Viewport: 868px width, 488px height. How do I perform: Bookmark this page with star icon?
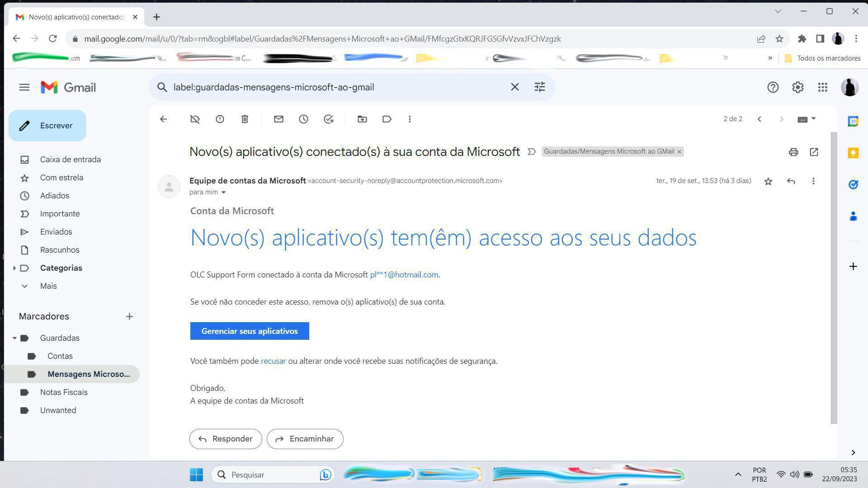click(x=779, y=39)
